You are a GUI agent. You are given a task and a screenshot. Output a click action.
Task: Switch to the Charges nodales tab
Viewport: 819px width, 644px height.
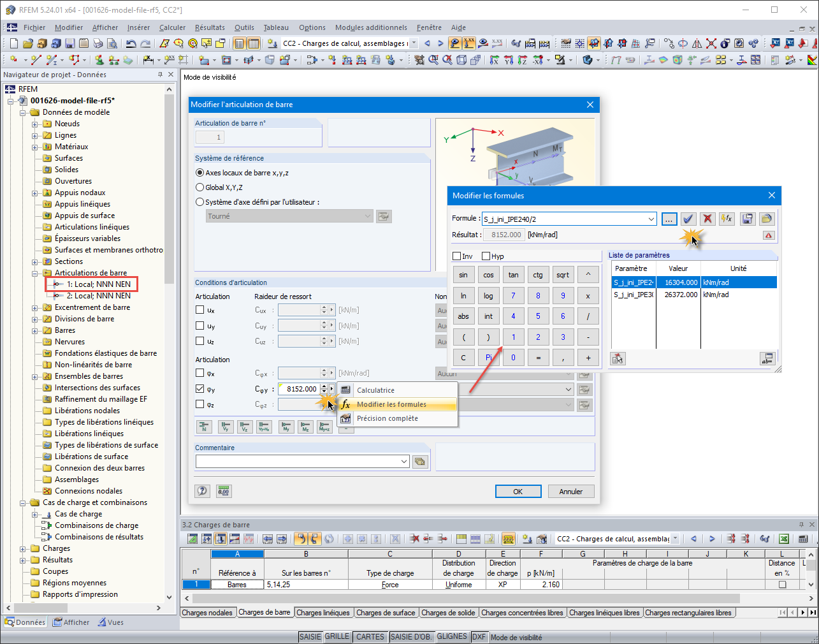click(207, 613)
